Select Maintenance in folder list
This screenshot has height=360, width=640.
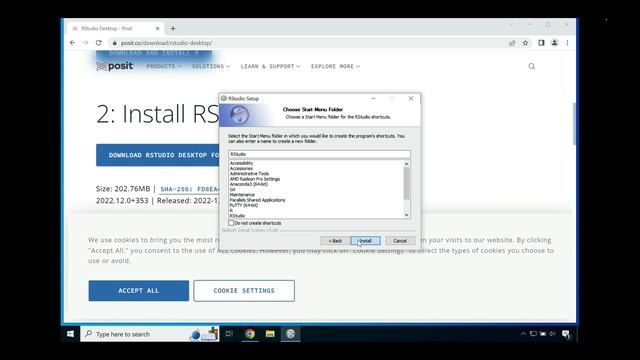pyautogui.click(x=242, y=195)
